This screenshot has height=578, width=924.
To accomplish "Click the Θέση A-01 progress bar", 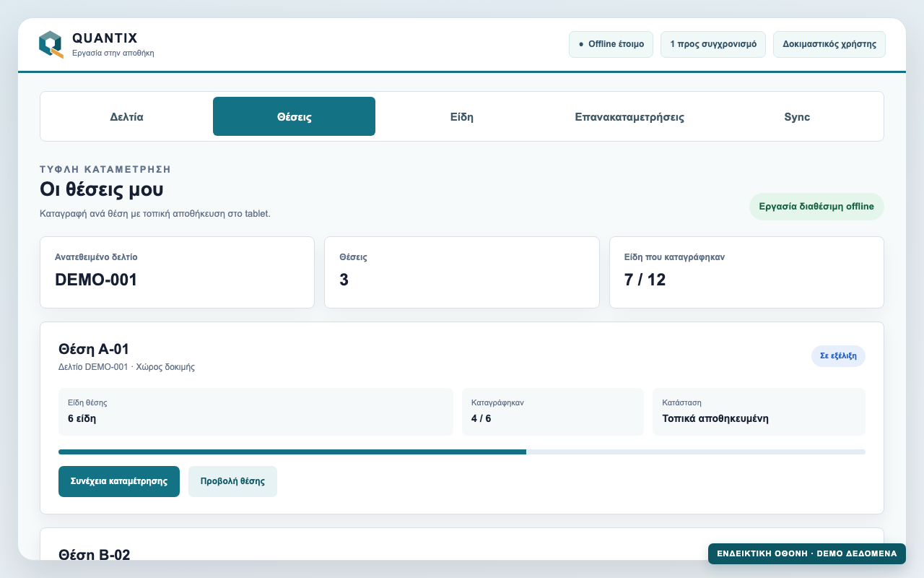I will pyautogui.click(x=462, y=452).
